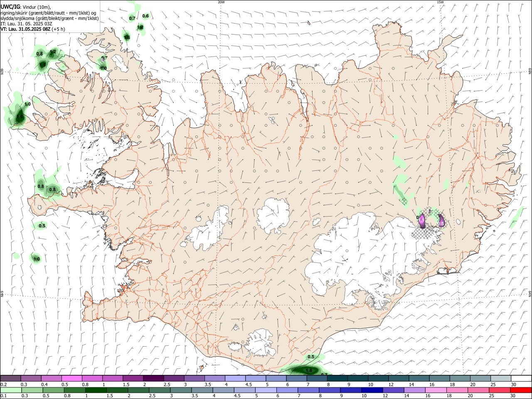Click the violet 12–14 rain swatch
This screenshot has width=532, height=399.
tap(393, 390)
